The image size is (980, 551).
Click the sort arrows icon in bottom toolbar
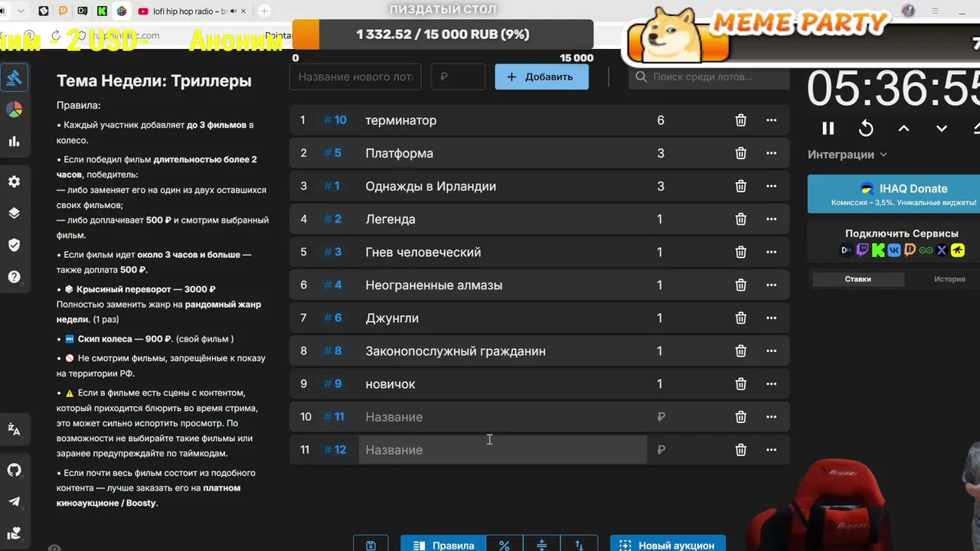click(x=579, y=544)
